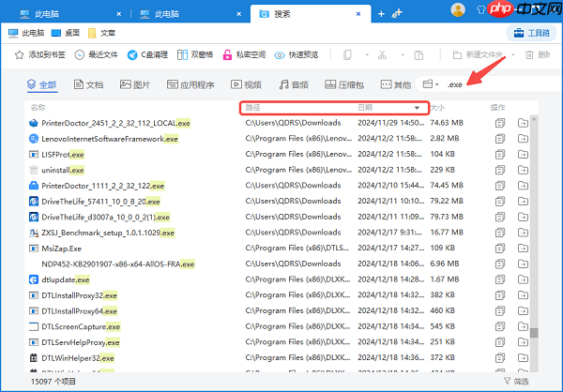This screenshot has width=563, height=392.
Task: Click the vertical scrollbar thumb
Action: click(534, 333)
